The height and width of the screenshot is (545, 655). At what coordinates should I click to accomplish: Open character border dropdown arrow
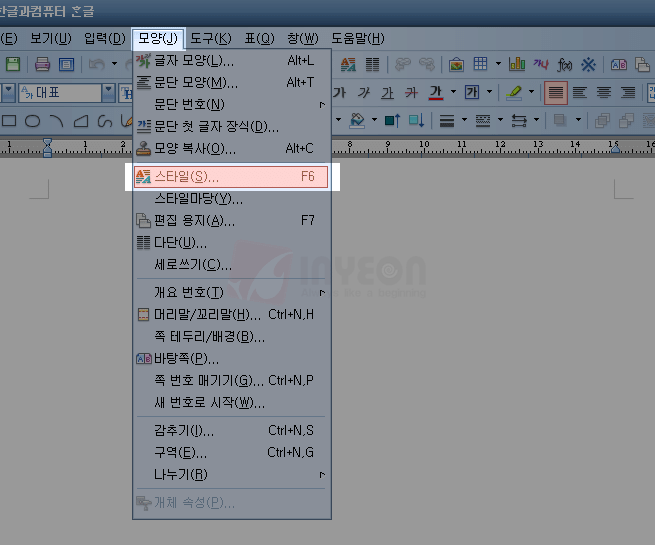coord(489,91)
